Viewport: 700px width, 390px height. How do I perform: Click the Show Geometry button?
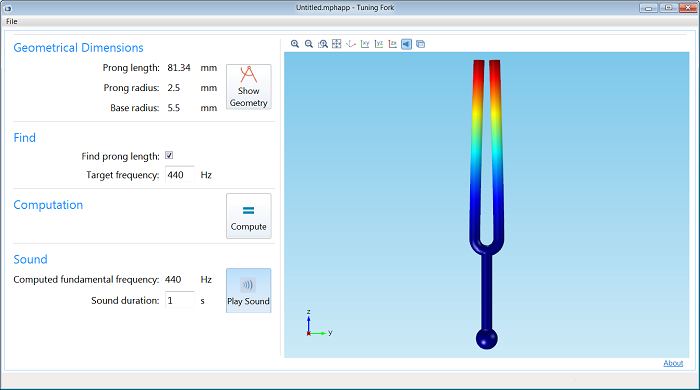249,87
